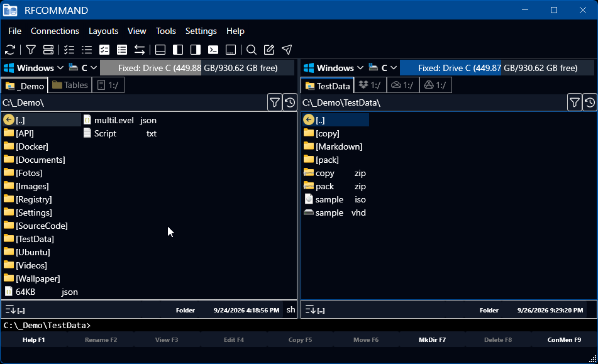This screenshot has width=598, height=364.
Task: Open the right pane history clock icon
Action: pos(590,102)
